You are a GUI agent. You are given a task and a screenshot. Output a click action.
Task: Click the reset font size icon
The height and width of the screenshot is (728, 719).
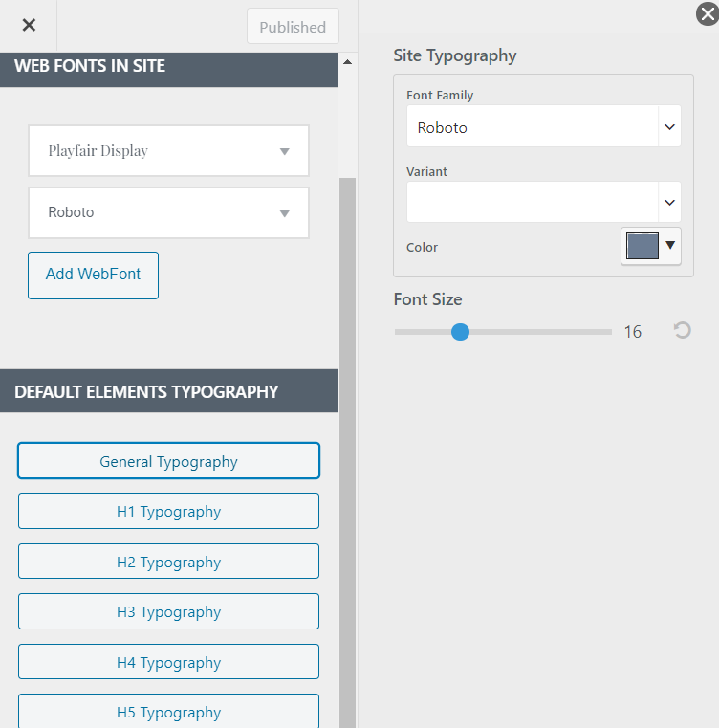682,331
